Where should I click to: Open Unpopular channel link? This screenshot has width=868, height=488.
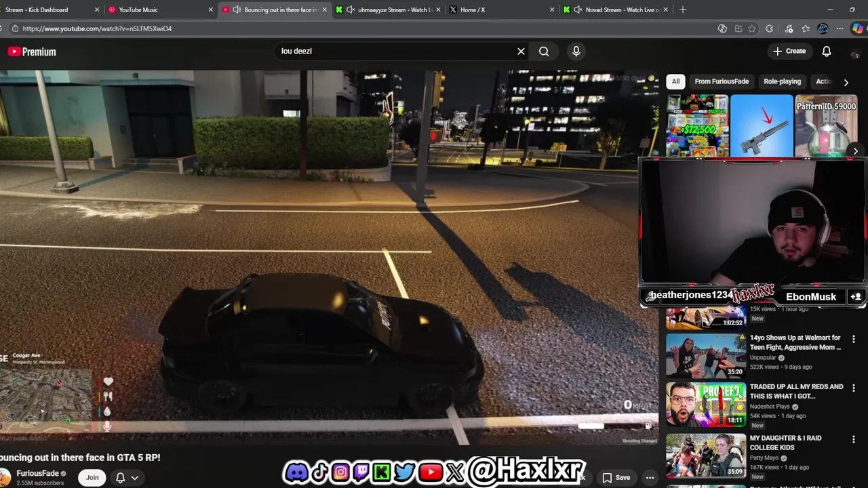coord(763,357)
